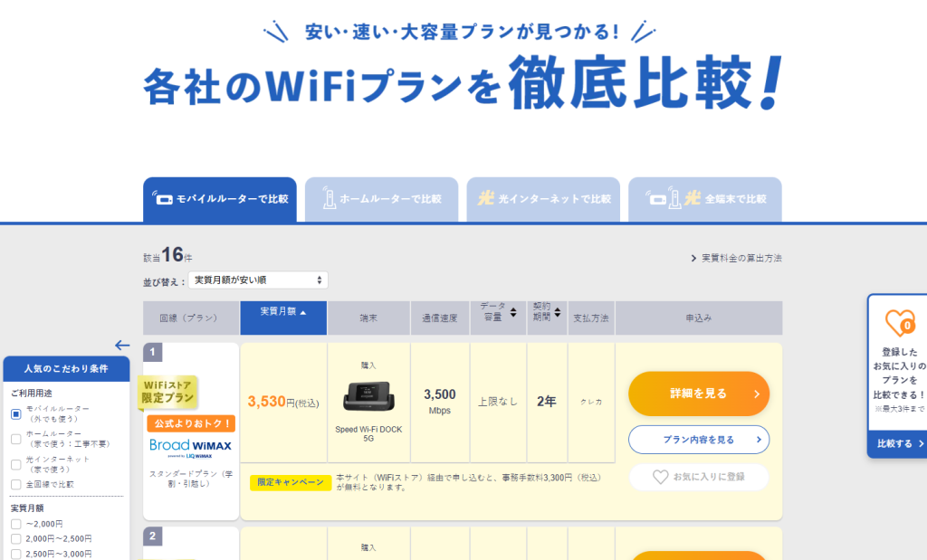Enable the ホームルーター usage checkbox
927x560 pixels.
pos(15,438)
